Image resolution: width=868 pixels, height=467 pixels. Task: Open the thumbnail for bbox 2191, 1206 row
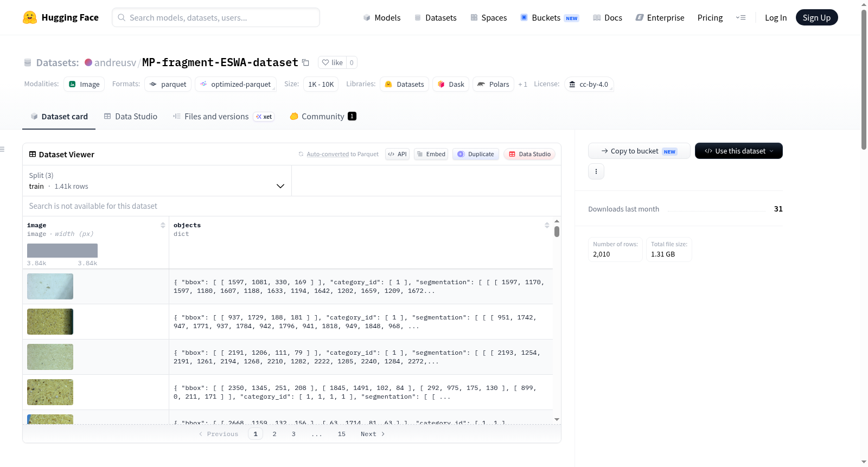click(x=50, y=357)
